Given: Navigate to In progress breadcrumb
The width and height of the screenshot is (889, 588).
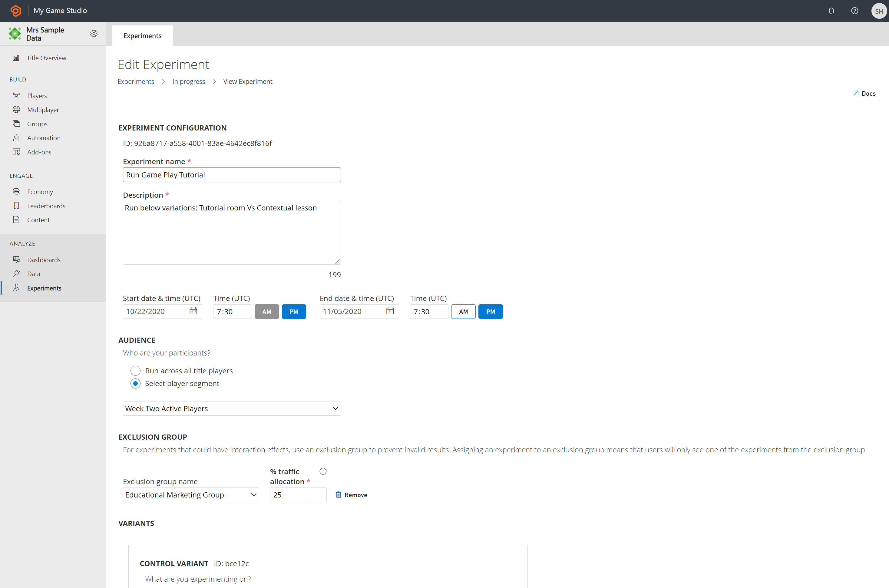Looking at the screenshot, I should 189,81.
